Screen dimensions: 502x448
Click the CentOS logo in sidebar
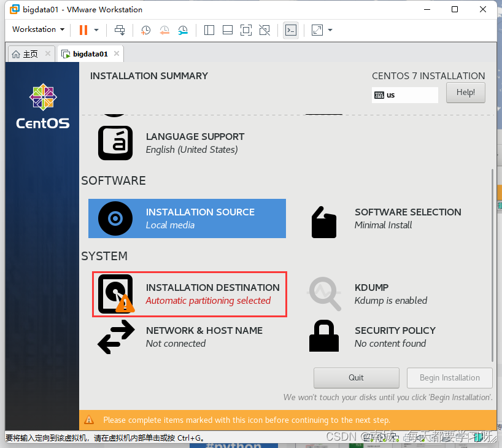(x=43, y=106)
